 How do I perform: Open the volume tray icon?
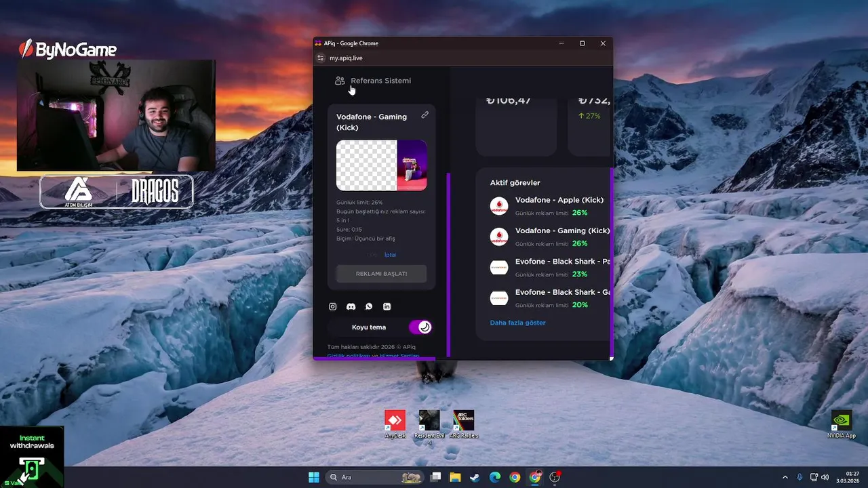pos(825,477)
